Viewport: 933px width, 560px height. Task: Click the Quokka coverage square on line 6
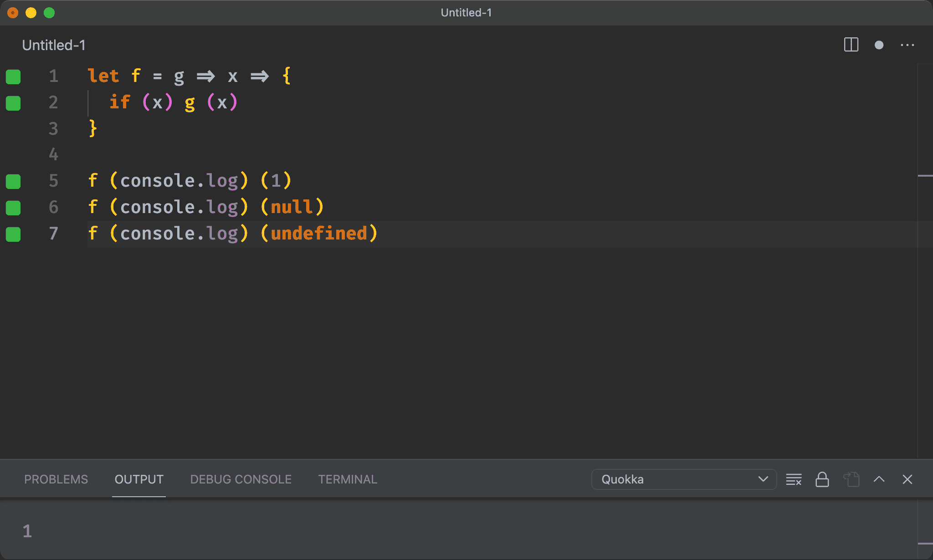pyautogui.click(x=13, y=208)
